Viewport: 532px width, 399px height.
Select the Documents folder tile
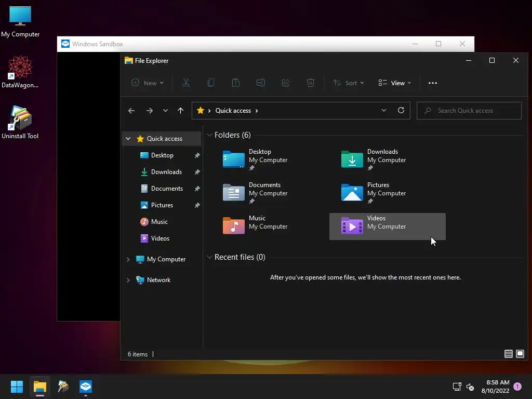[269, 193]
